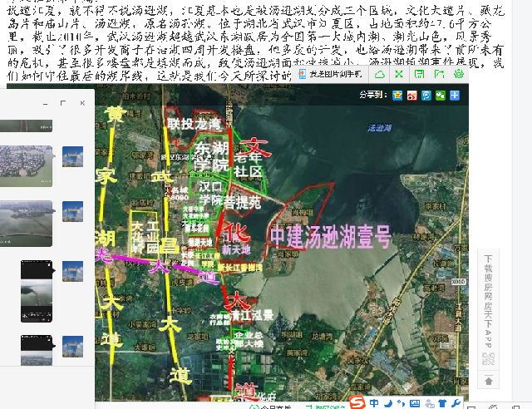Share to Sina Weibo icon
The height and width of the screenshot is (409, 532).
(412, 96)
